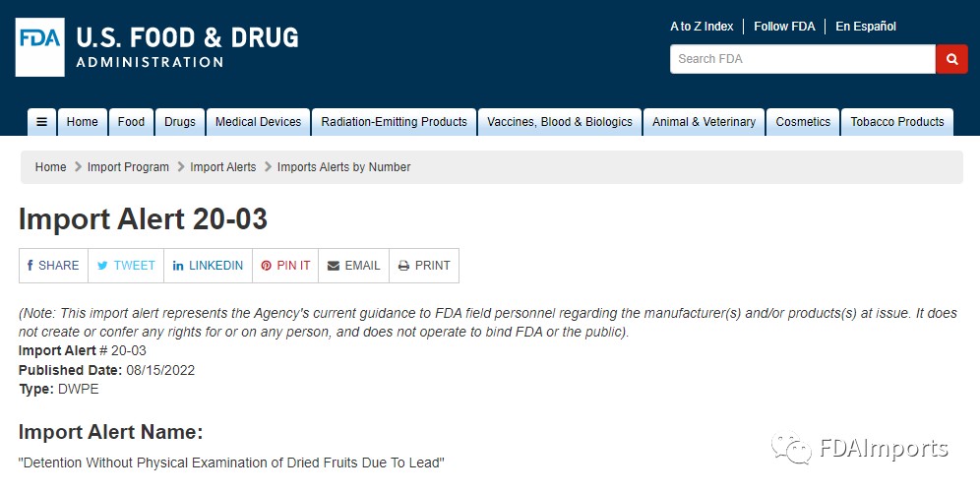Switch to En Español version
This screenshot has height=493, width=980.
point(866,27)
